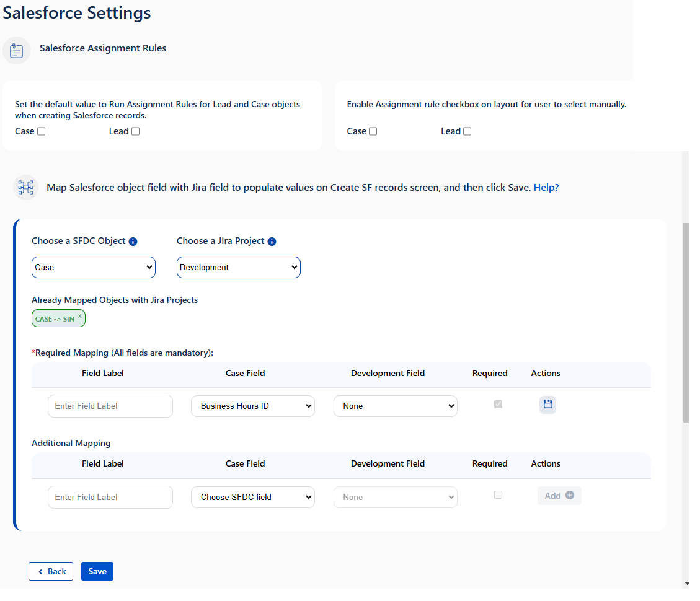This screenshot has height=601, width=700.
Task: Click the Salesforce Assignment Rules title
Action: (x=103, y=48)
